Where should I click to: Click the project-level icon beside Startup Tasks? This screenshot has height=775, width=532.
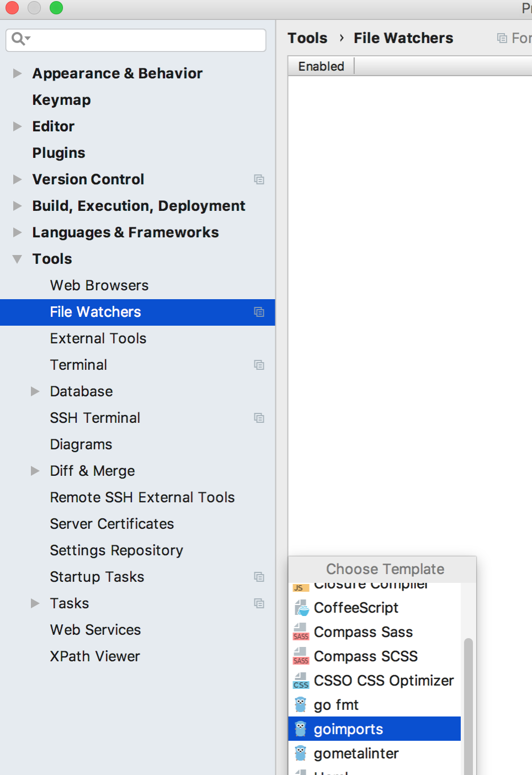(259, 577)
